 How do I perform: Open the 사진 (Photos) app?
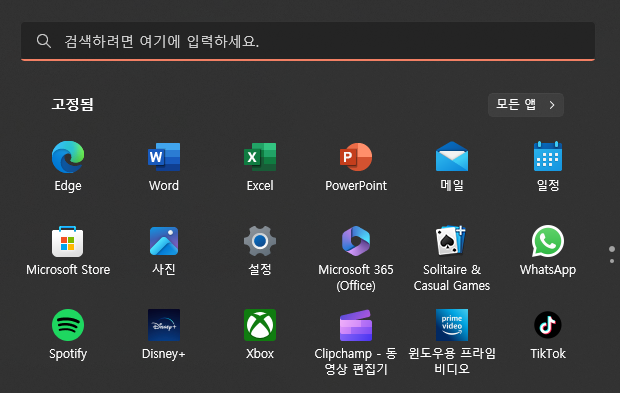tap(164, 241)
